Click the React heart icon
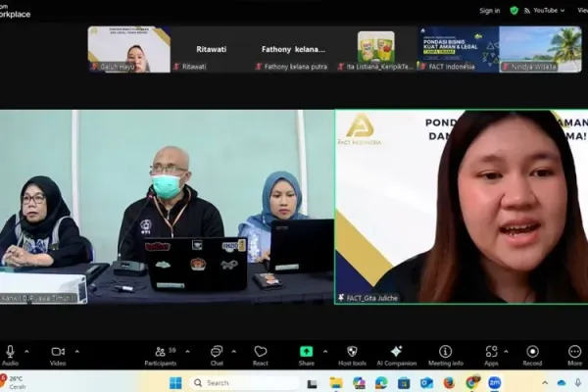The height and width of the screenshot is (392, 588). tap(261, 353)
